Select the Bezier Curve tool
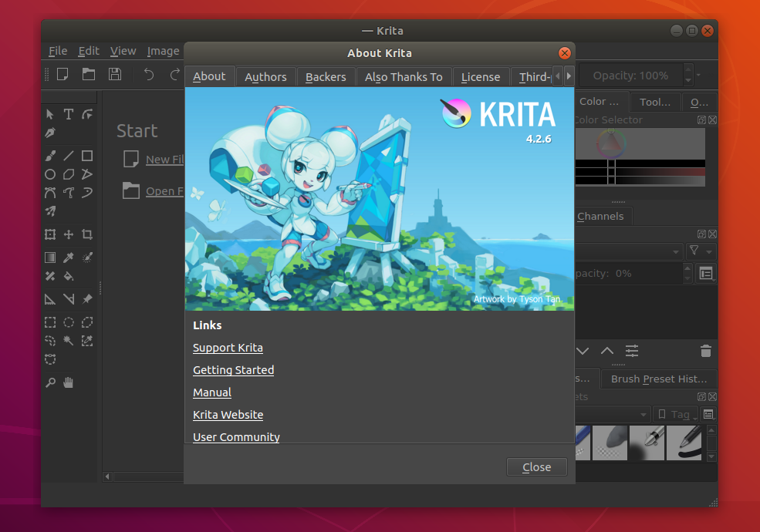This screenshot has width=760, height=532. click(x=50, y=193)
